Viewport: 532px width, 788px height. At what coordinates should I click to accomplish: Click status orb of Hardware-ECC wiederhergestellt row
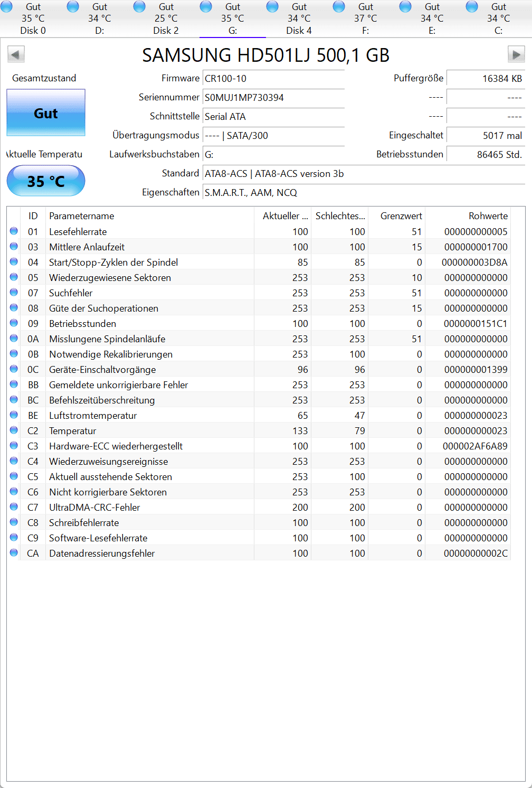14,445
